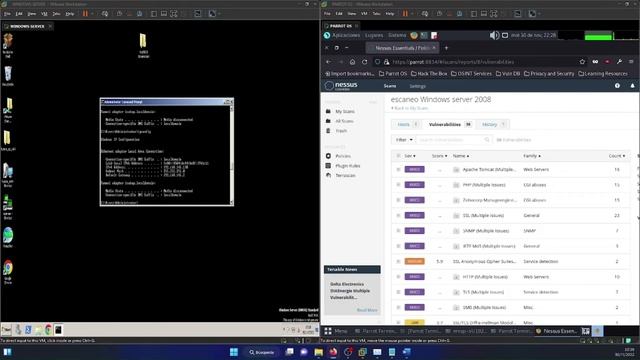
Task: Sort vulnerabilities by Family column
Action: (x=532, y=156)
